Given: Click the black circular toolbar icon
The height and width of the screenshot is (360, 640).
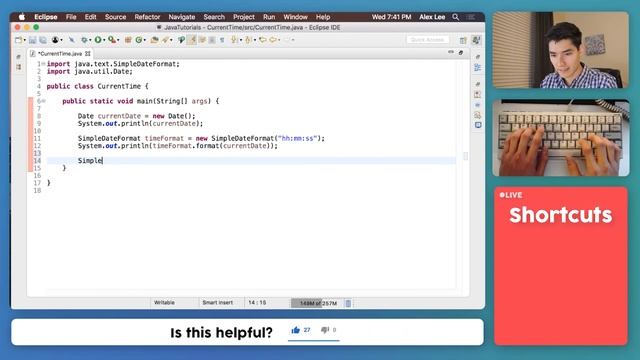Looking at the screenshot, I should [x=55, y=40].
